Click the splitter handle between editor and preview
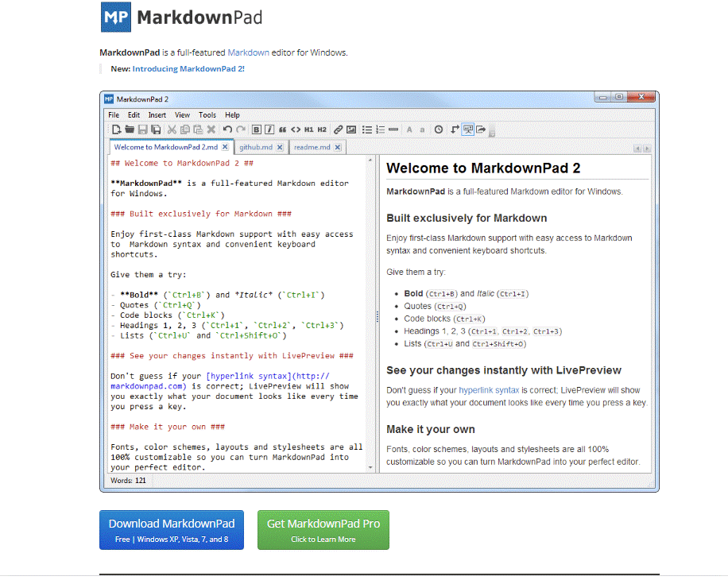The image size is (728, 584). click(377, 316)
